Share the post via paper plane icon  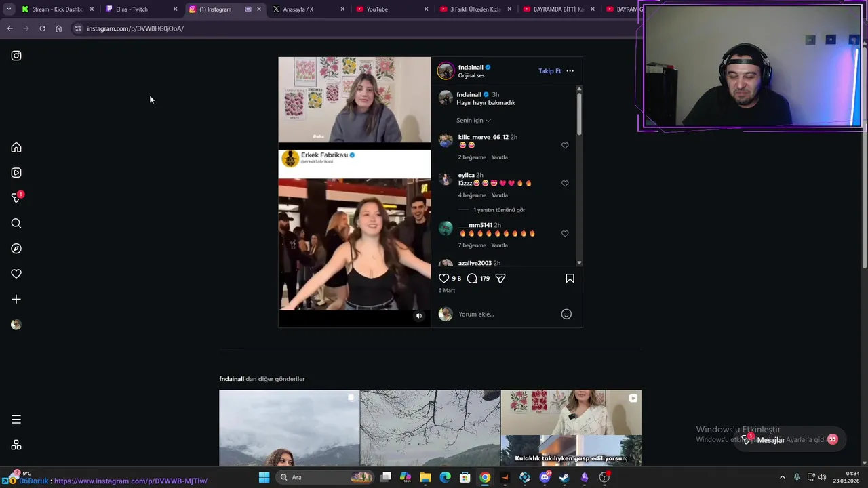point(500,278)
